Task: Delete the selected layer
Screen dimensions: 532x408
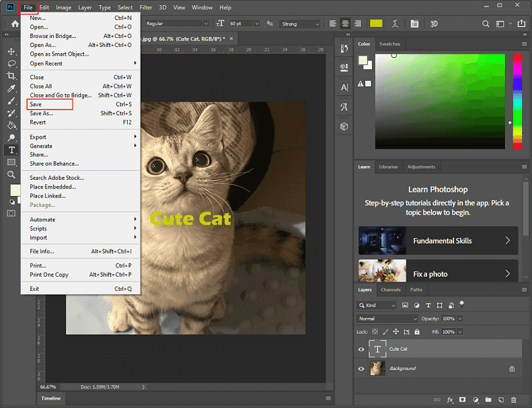Action: (513, 399)
